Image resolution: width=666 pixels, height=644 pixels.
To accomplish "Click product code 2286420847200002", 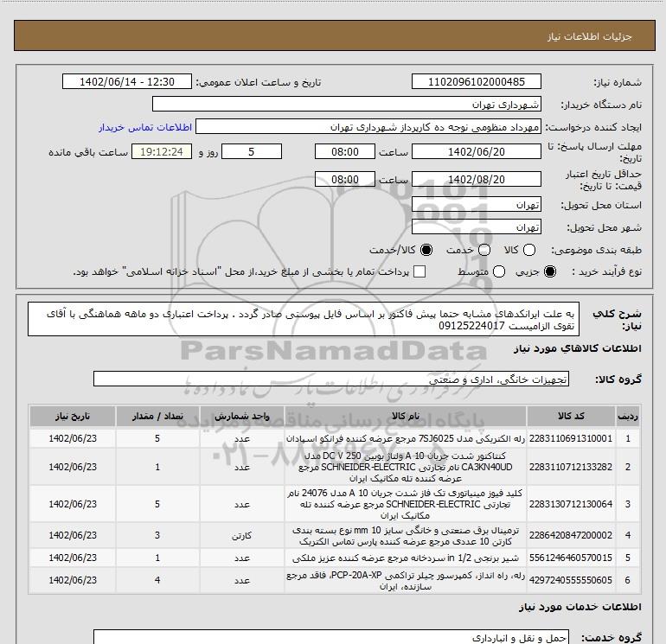I will click(571, 535).
